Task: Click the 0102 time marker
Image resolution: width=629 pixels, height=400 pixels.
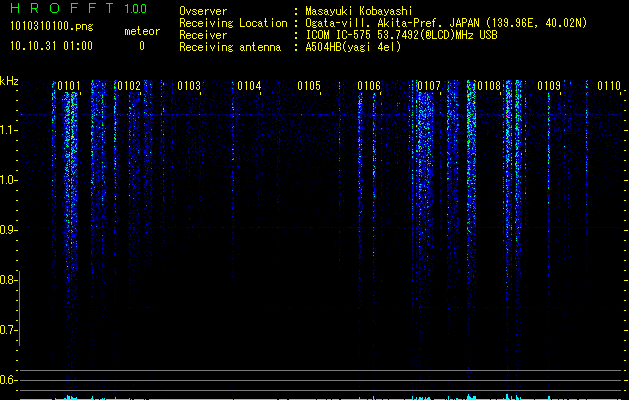Action: point(129,86)
